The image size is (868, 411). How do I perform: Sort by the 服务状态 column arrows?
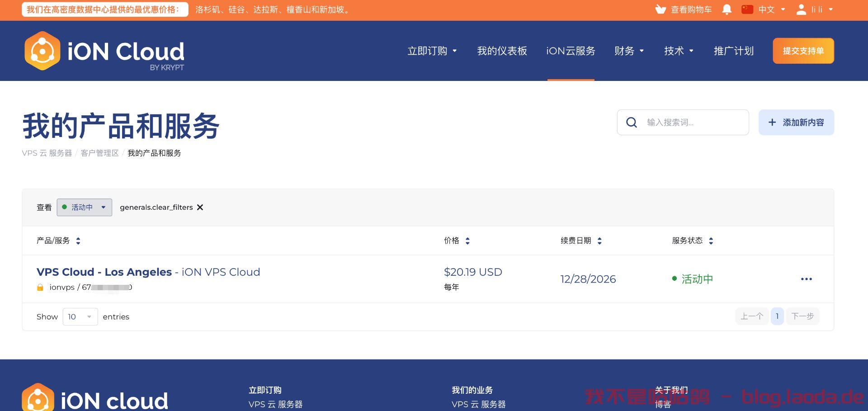(x=711, y=241)
